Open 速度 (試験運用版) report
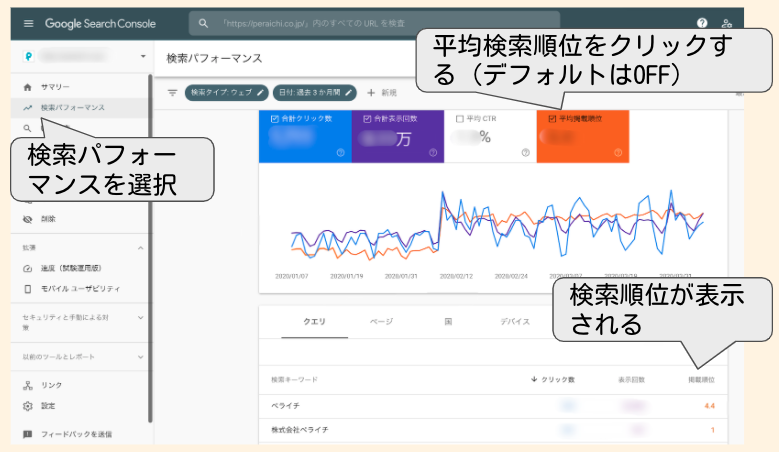779x452 pixels. tap(70, 269)
